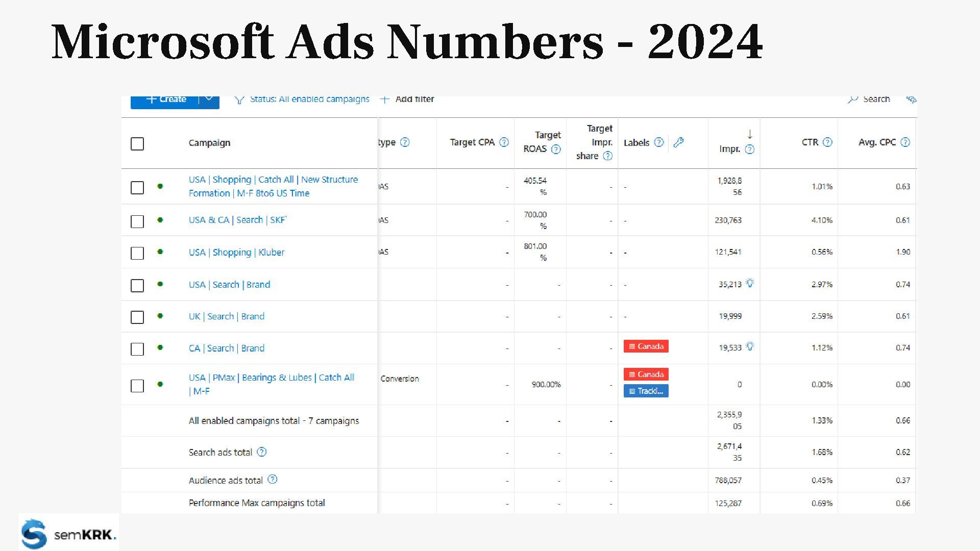980x551 pixels.
Task: Click help icon next to Avg. CPC
Action: 905,142
